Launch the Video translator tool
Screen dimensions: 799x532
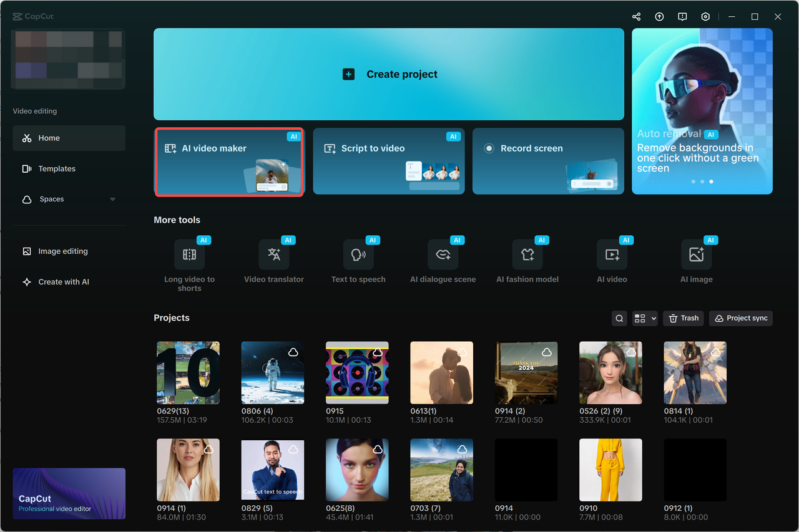(274, 254)
